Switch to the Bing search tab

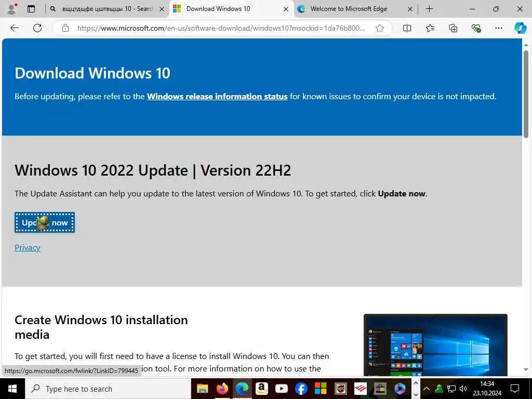point(107,9)
